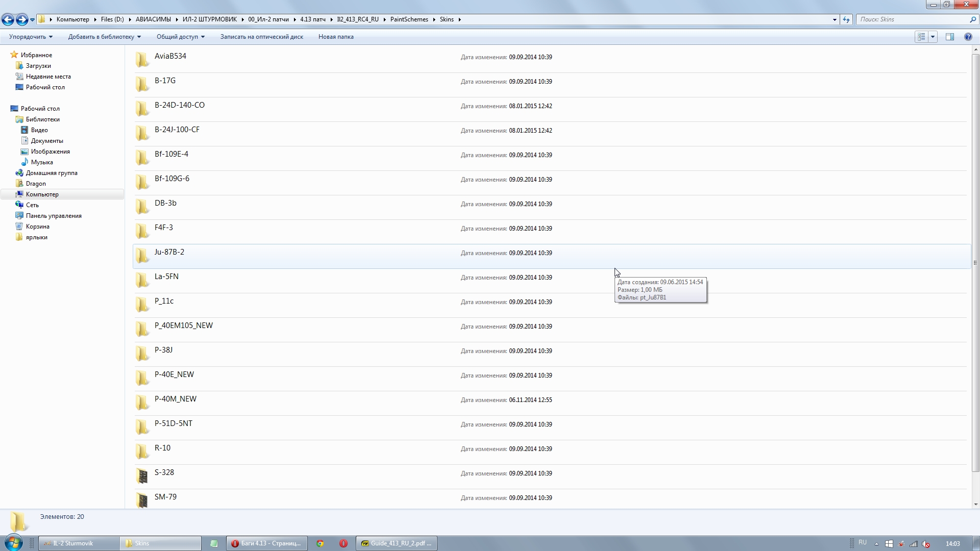Select the Загрузки favorites item

[38, 66]
